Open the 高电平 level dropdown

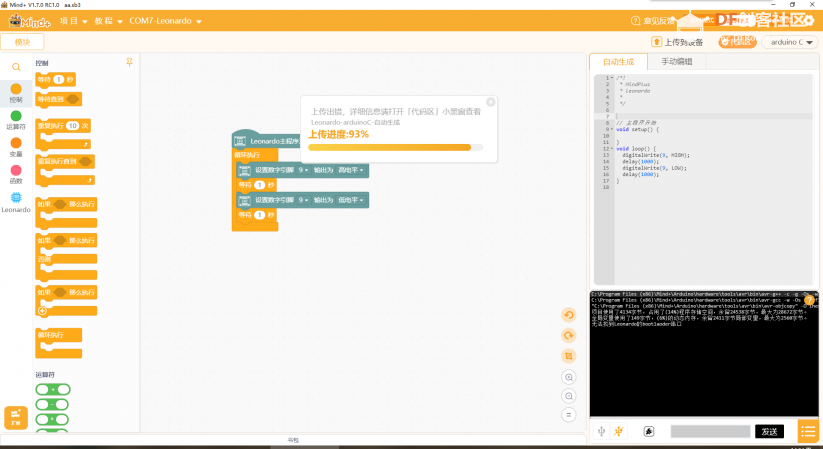tap(351, 170)
